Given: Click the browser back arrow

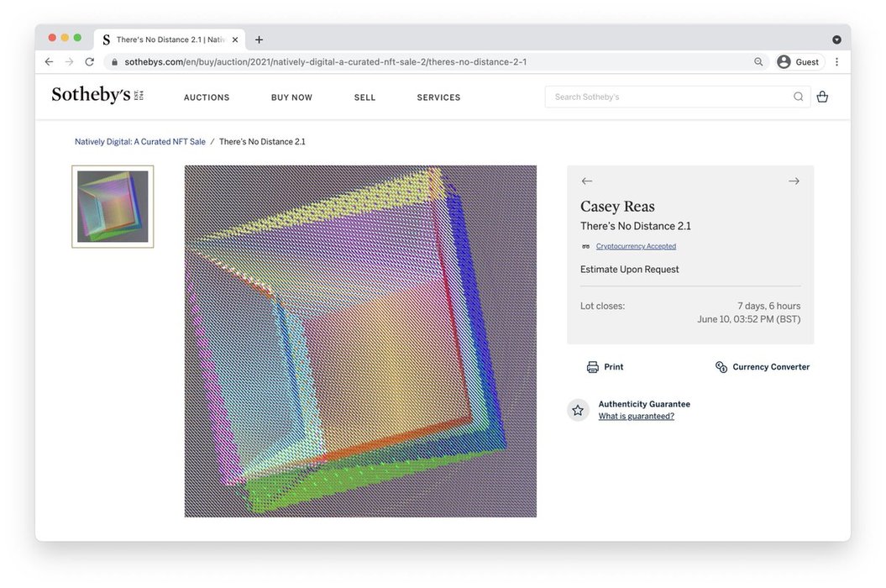Looking at the screenshot, I should click(x=49, y=62).
